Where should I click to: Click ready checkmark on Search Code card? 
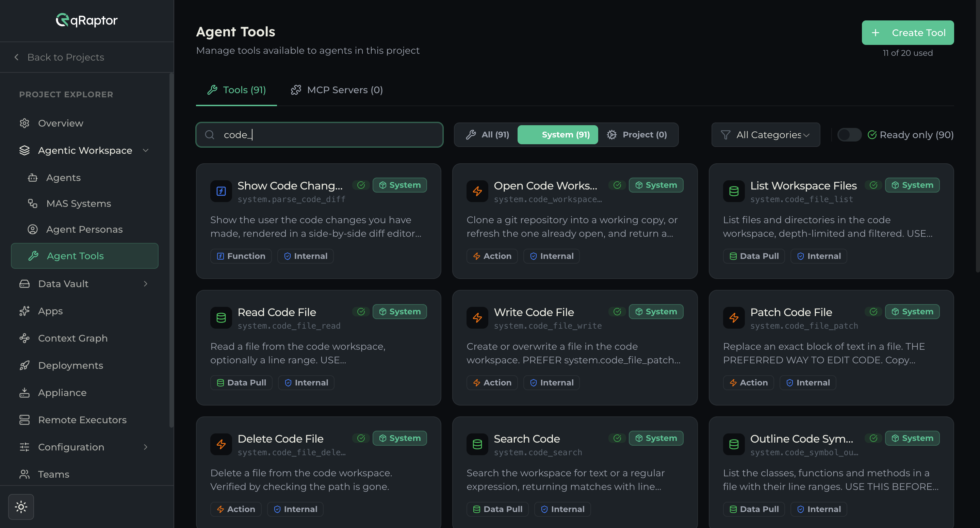point(617,438)
